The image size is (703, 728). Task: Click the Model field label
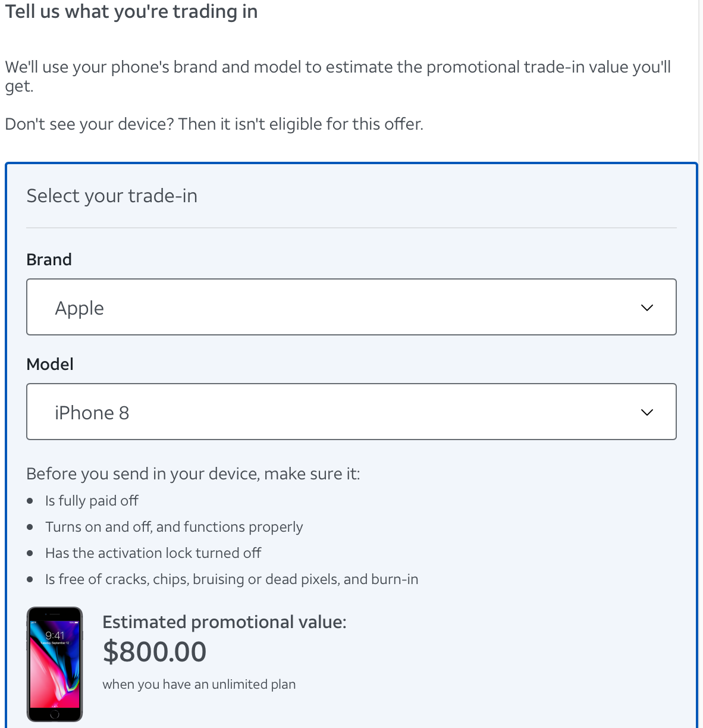(50, 364)
